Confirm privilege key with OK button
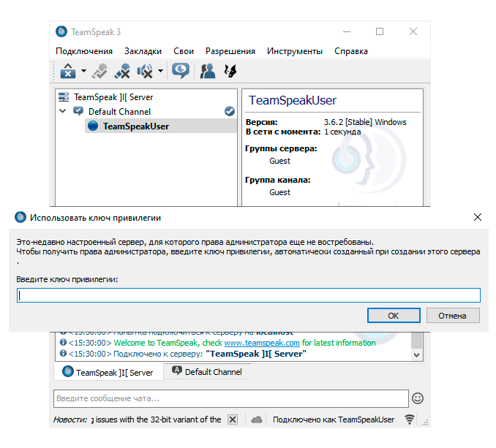Image resolution: width=496 pixels, height=448 pixels. coord(394,316)
